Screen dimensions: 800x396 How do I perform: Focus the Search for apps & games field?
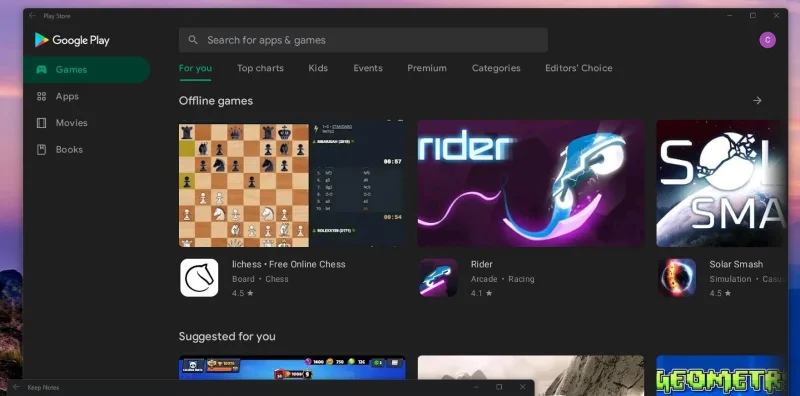point(363,40)
